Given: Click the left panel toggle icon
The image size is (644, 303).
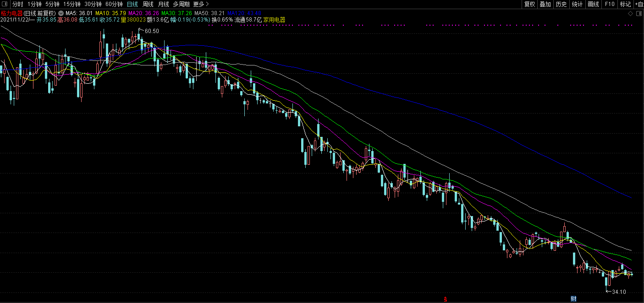Looking at the screenshot, I should 4,4.
